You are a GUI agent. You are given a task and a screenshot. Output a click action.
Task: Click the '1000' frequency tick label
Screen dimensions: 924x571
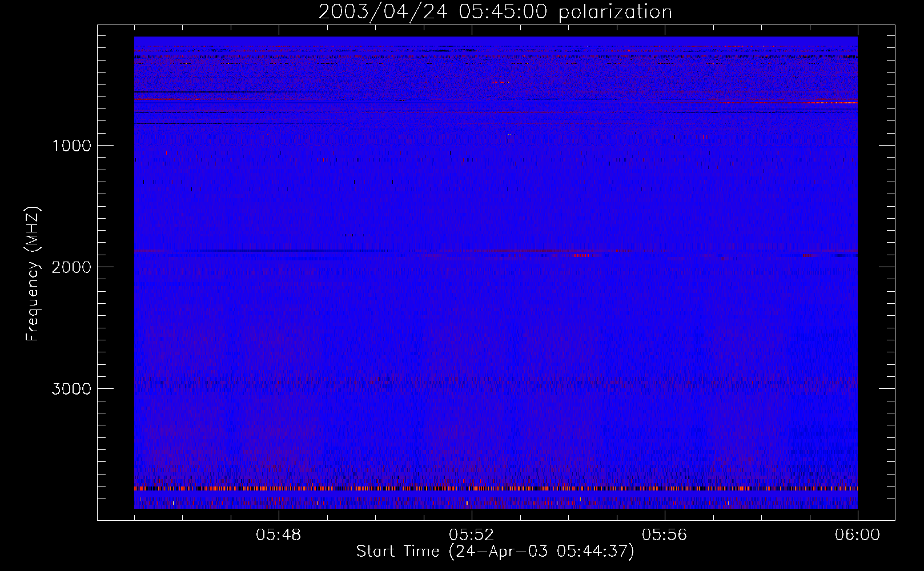coord(71,146)
